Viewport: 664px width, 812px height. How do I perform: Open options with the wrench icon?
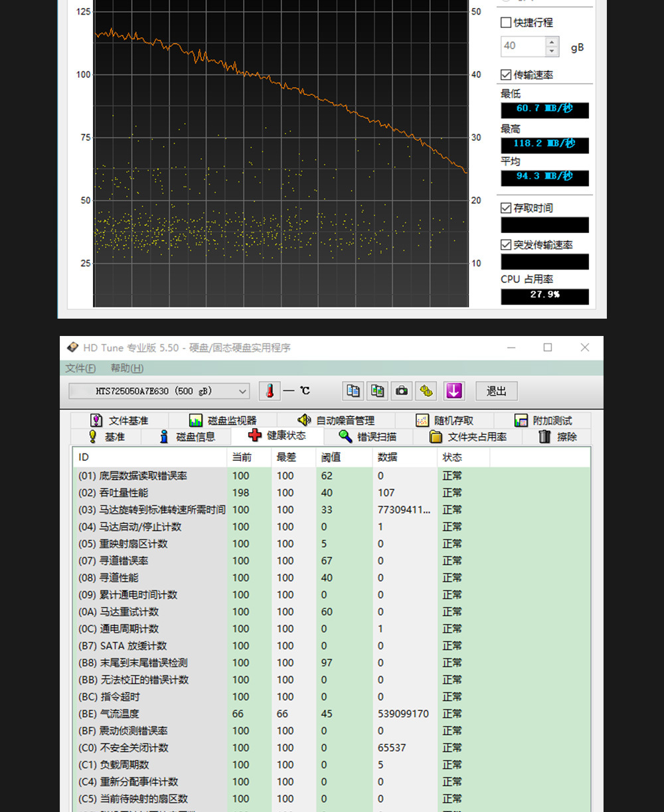tap(426, 391)
